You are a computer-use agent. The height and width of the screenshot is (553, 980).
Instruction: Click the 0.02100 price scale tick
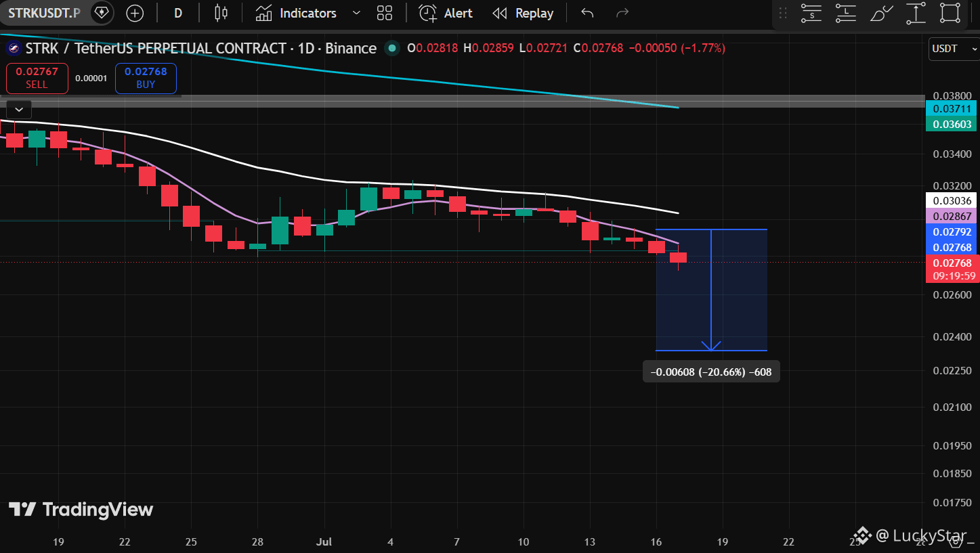pyautogui.click(x=952, y=407)
